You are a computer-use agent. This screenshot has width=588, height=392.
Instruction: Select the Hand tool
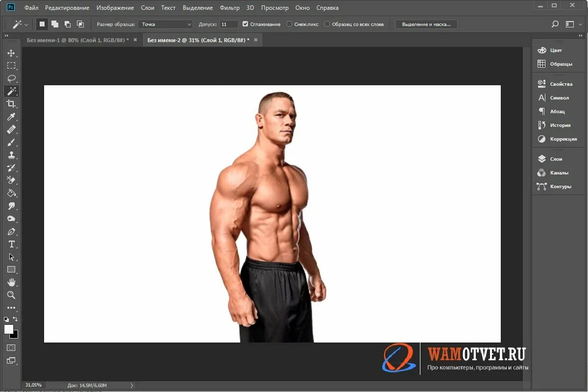[x=11, y=282]
